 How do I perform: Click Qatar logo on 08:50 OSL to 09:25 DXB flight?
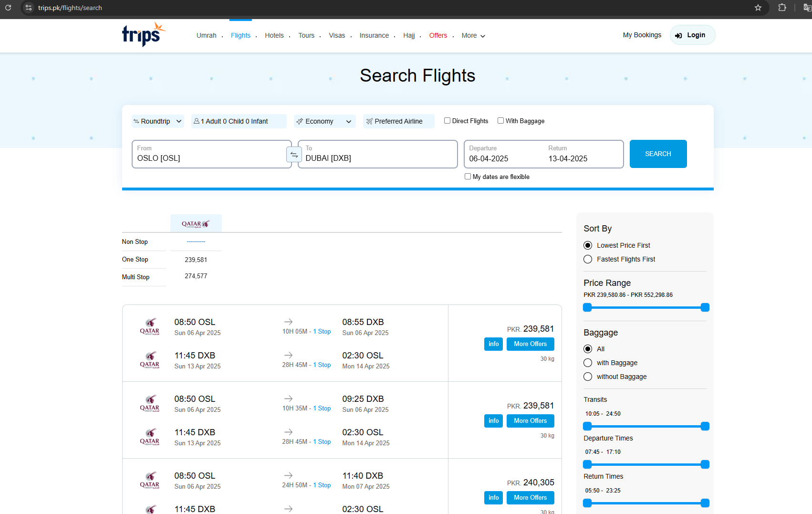tap(150, 403)
